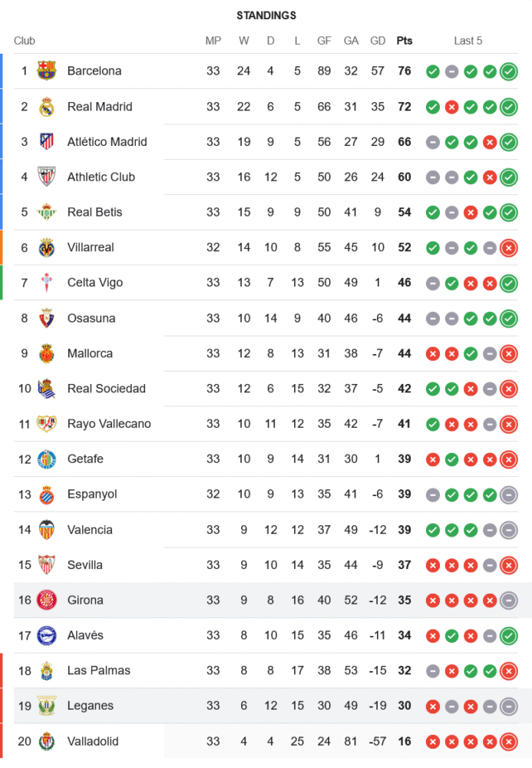Image resolution: width=532 pixels, height=768 pixels.
Task: Click the Girona crest icon
Action: pyautogui.click(x=47, y=600)
